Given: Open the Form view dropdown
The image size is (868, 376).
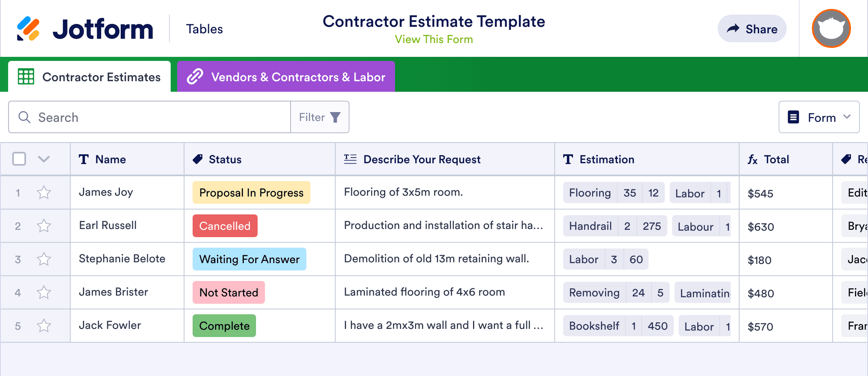Looking at the screenshot, I should (818, 117).
